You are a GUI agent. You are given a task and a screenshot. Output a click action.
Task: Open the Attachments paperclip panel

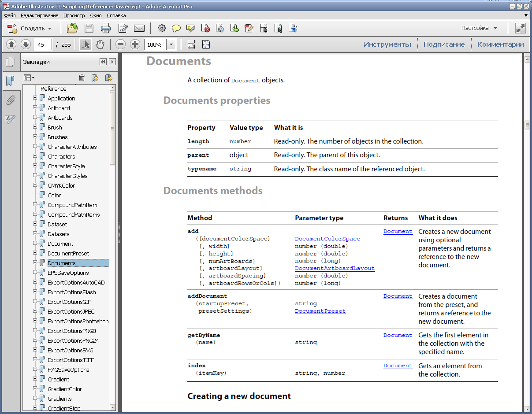coord(10,100)
